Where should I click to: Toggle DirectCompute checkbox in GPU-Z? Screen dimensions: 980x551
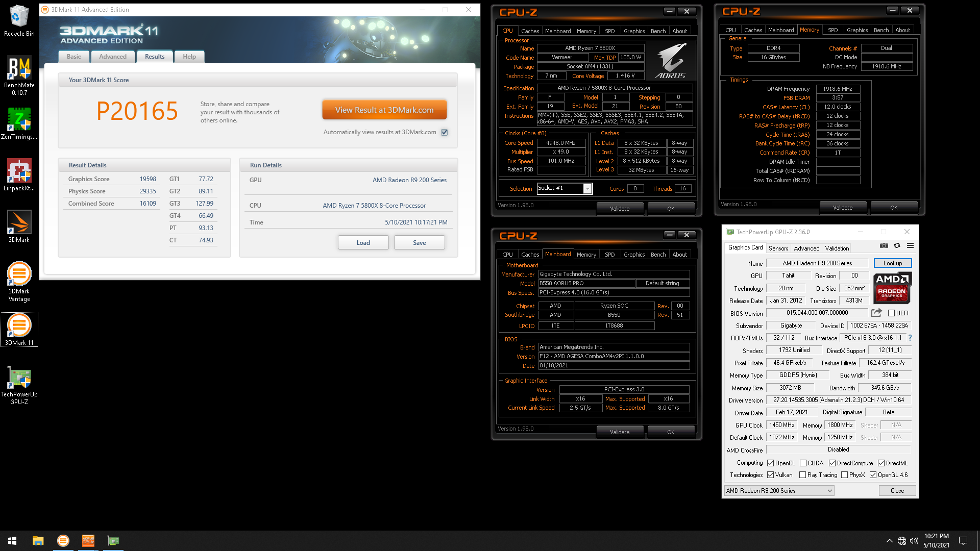pos(832,463)
